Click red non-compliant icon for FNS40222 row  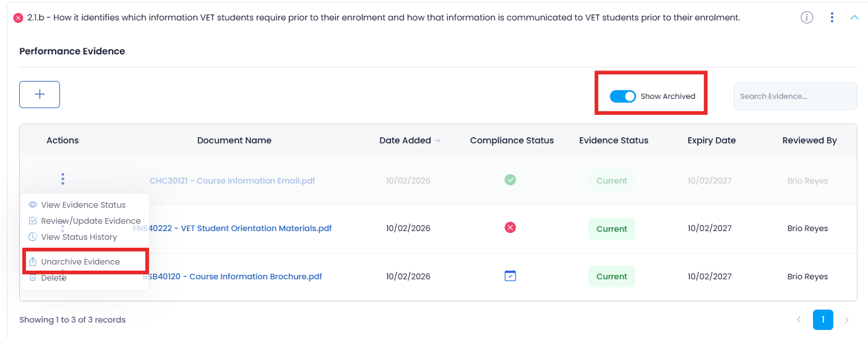pos(510,228)
